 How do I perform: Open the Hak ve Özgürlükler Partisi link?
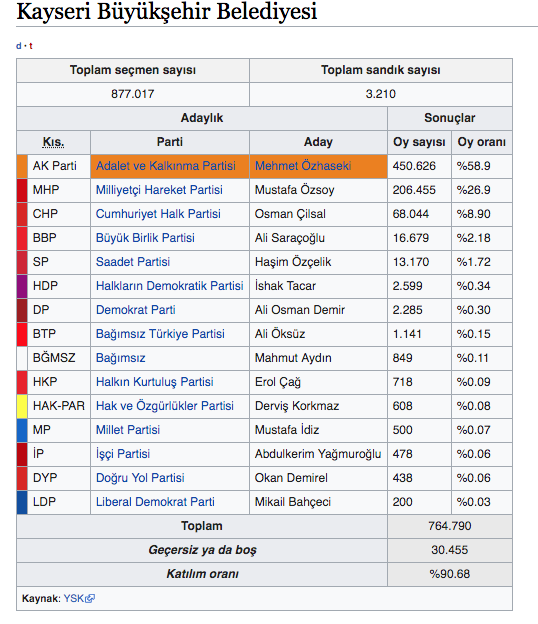coord(165,406)
